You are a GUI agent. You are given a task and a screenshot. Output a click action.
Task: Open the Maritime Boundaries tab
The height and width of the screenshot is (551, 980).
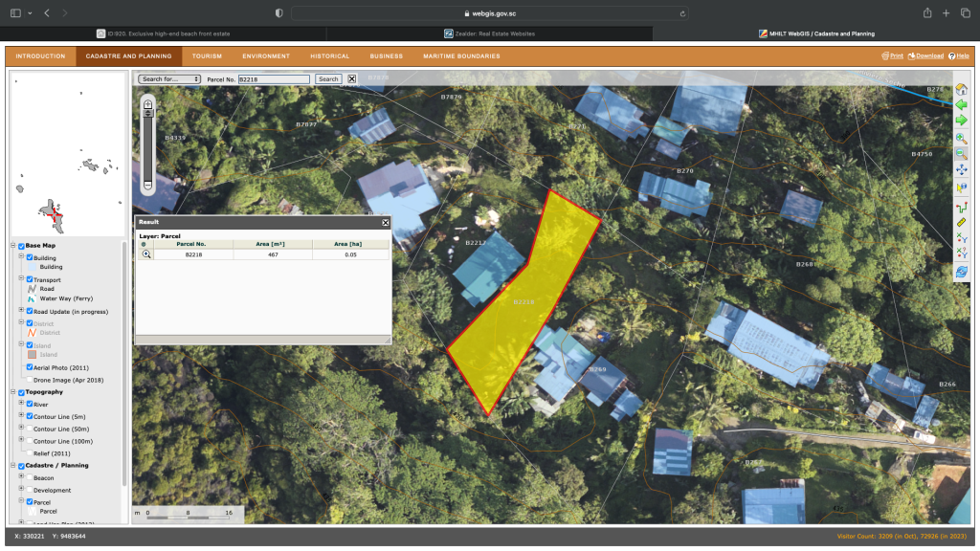(x=461, y=56)
